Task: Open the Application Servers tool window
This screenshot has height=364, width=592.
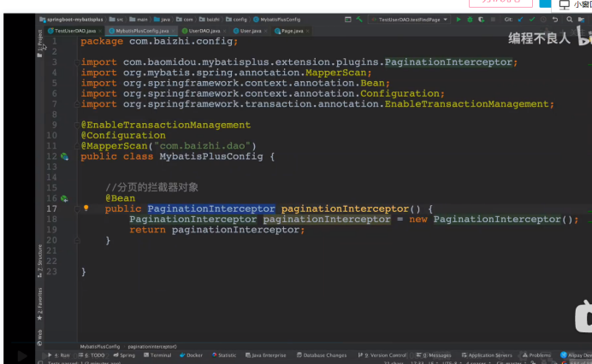Action: coord(487,355)
